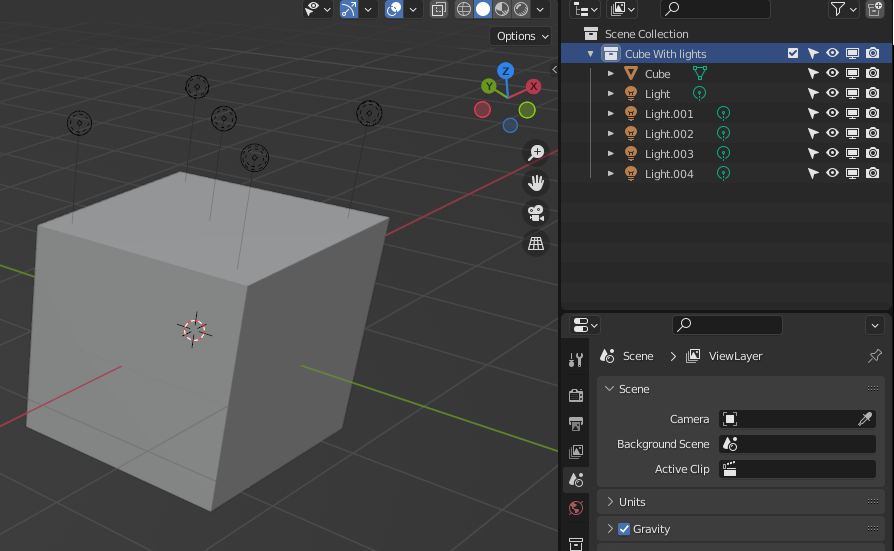Click the Camera field eyedropper icon
894x551 pixels.
coord(865,419)
